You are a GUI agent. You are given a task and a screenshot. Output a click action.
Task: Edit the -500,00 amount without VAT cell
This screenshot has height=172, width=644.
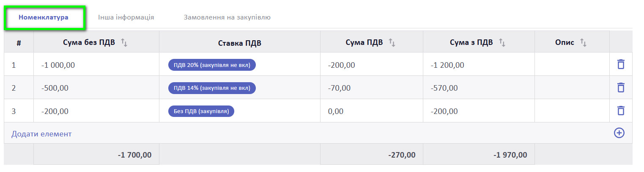pyautogui.click(x=55, y=88)
